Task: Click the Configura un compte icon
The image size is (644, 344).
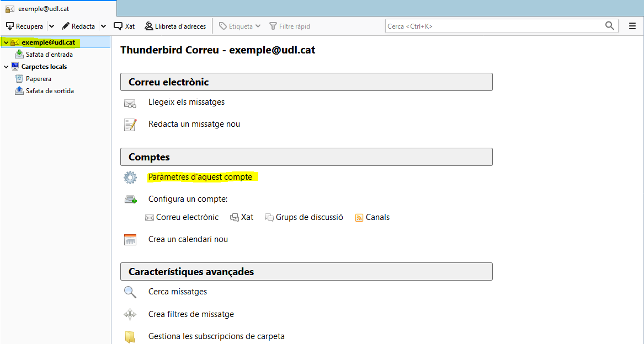Action: point(131,200)
